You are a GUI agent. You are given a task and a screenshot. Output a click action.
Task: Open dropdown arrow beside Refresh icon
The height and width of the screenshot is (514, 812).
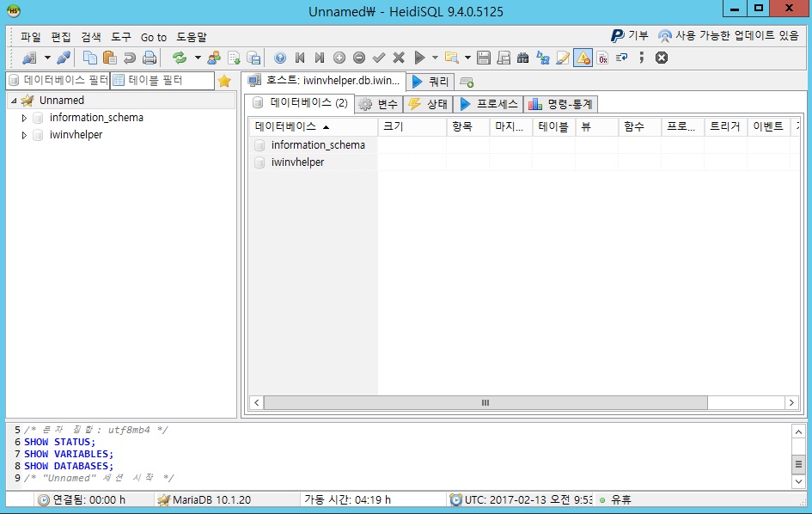pos(198,58)
